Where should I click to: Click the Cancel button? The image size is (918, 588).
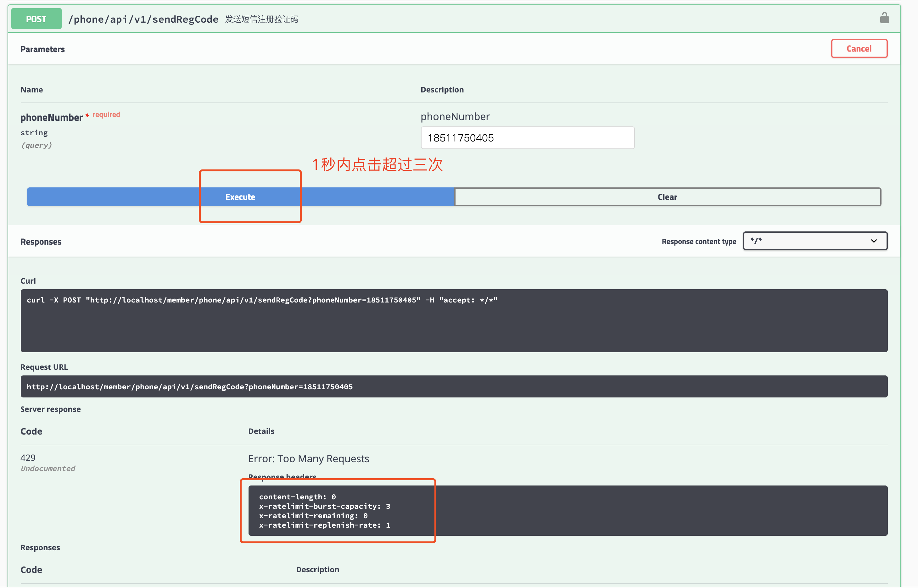pos(859,48)
